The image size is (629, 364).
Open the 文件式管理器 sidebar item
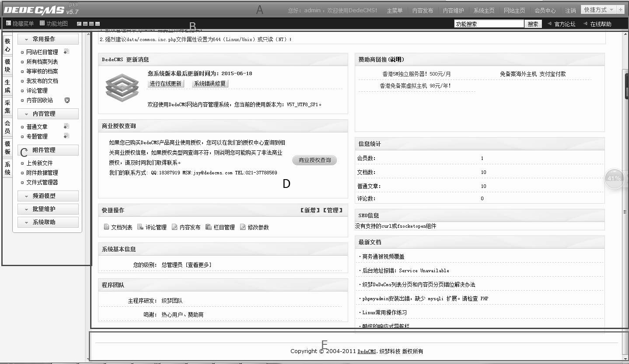[42, 182]
